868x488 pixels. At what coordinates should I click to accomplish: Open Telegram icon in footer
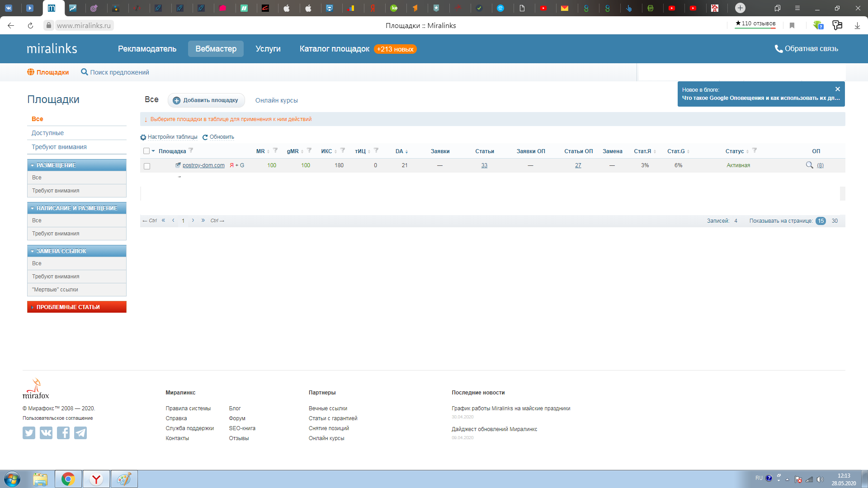click(80, 433)
